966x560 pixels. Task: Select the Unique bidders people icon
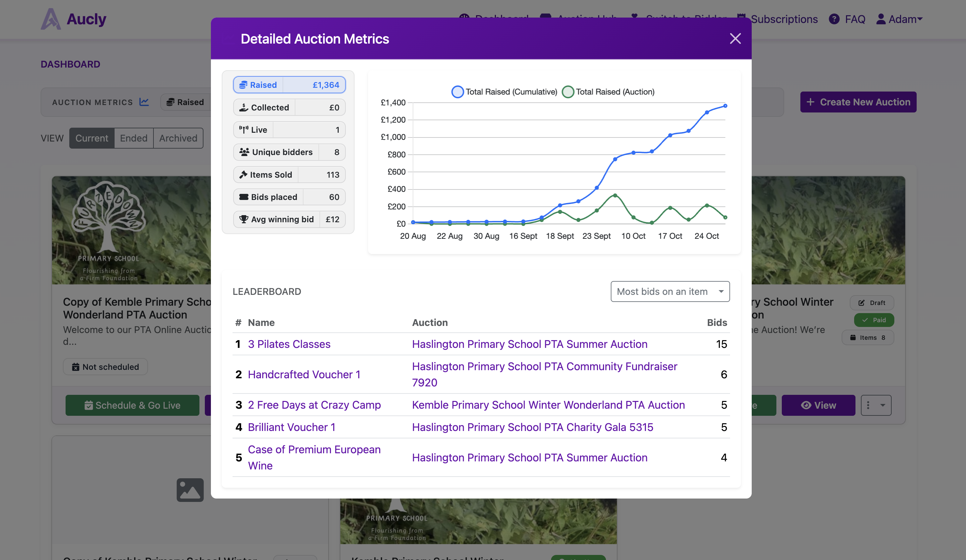pyautogui.click(x=244, y=152)
